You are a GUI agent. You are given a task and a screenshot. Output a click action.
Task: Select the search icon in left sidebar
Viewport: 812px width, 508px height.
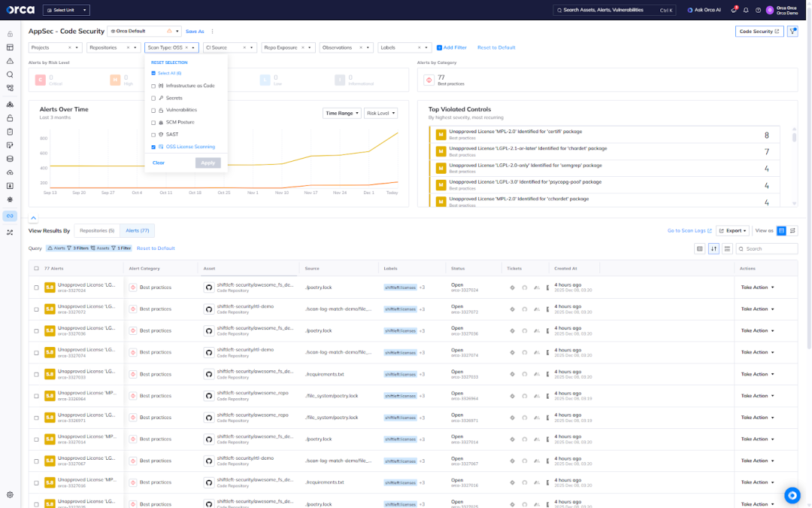[9, 75]
